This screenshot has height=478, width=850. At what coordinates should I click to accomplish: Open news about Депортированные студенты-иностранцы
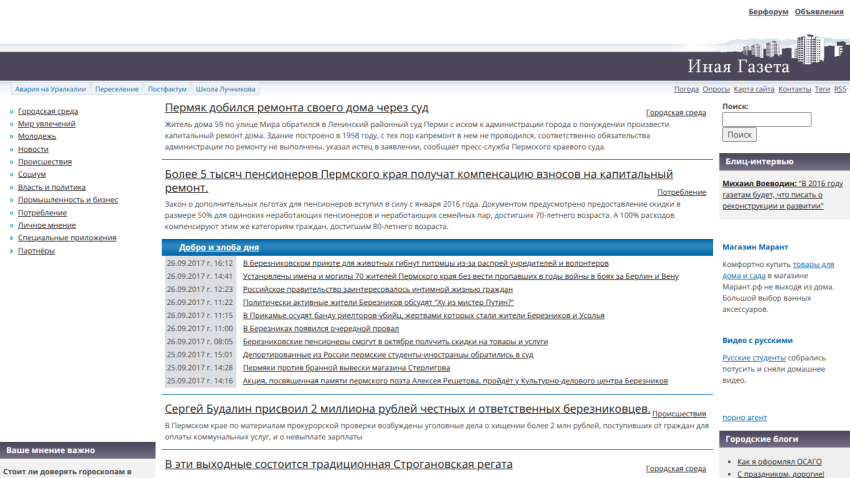pos(388,354)
